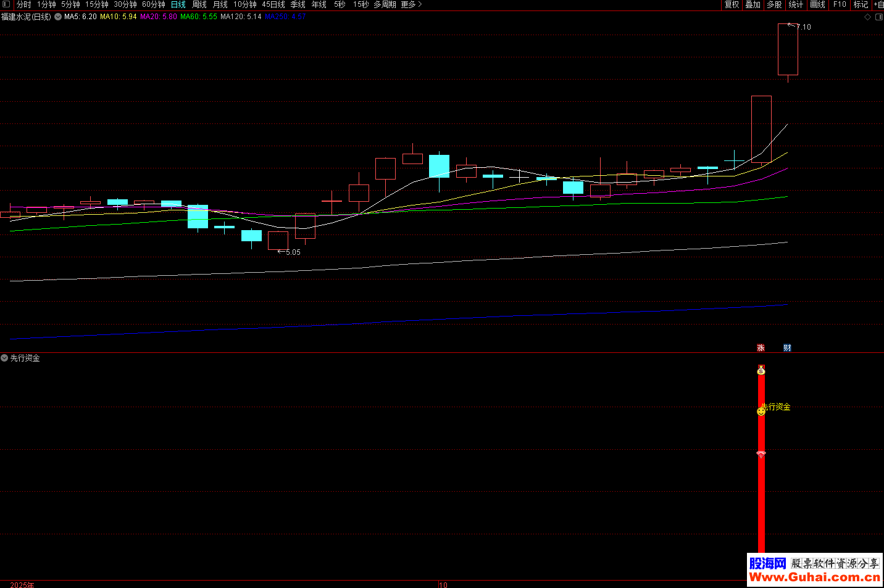The height and width of the screenshot is (588, 884).
Task: Open the F10 company info button
Action: [840, 4]
